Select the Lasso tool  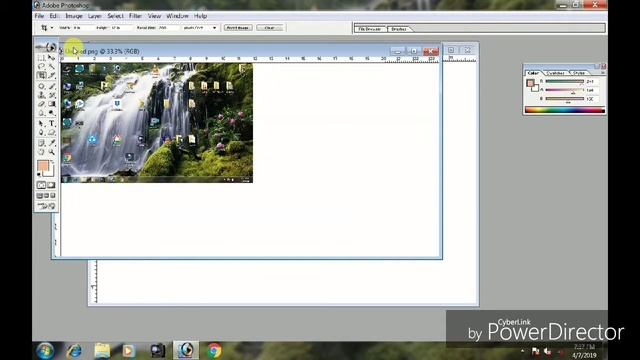pos(41,67)
